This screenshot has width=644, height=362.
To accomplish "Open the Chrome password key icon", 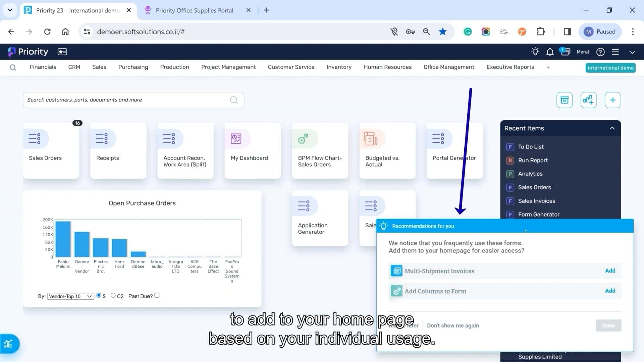I will point(410,32).
